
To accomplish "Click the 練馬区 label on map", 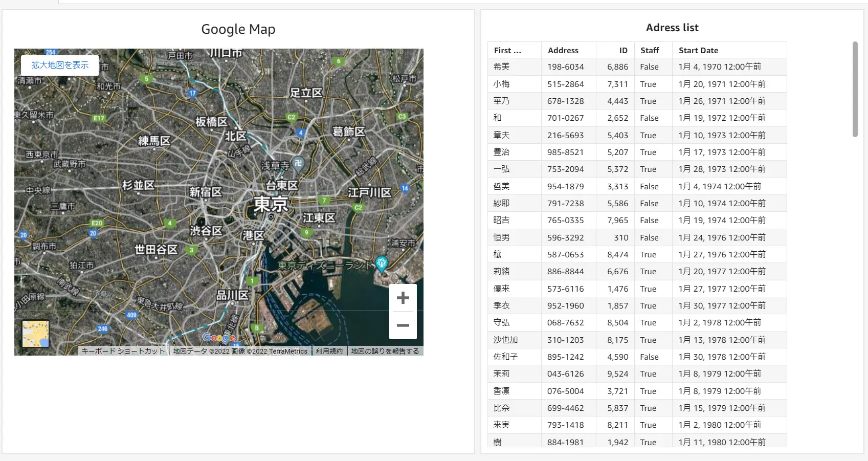I will tap(154, 141).
